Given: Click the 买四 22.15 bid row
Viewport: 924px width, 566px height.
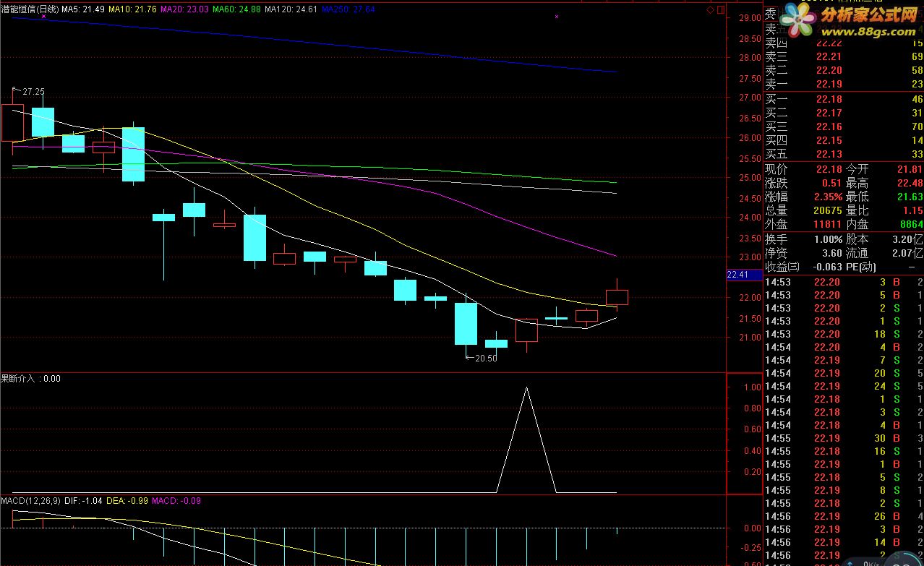Looking at the screenshot, I should point(844,140).
